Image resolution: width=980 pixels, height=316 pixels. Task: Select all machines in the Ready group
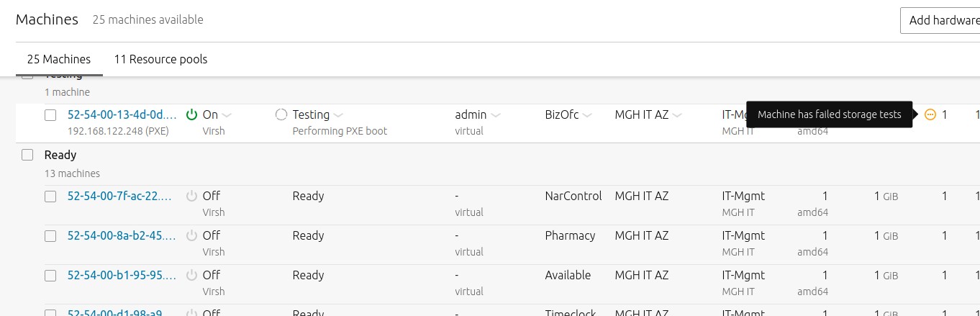coord(27,155)
